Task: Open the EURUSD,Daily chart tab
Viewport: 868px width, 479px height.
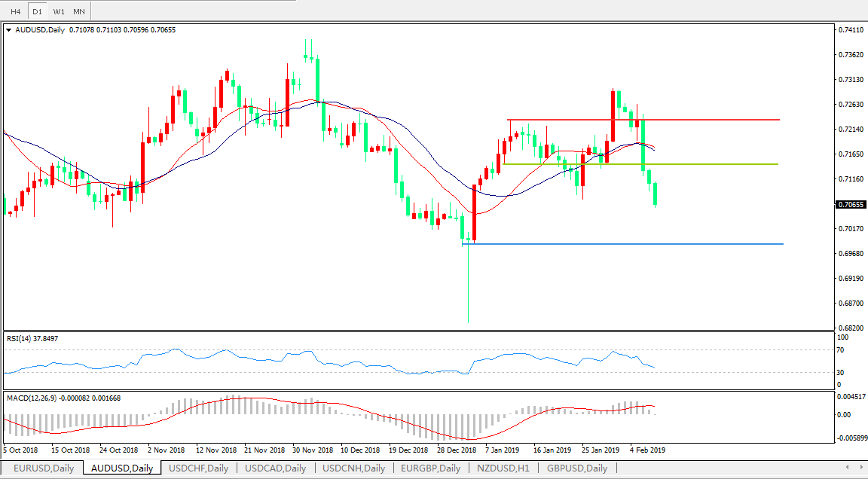Action: (x=44, y=468)
